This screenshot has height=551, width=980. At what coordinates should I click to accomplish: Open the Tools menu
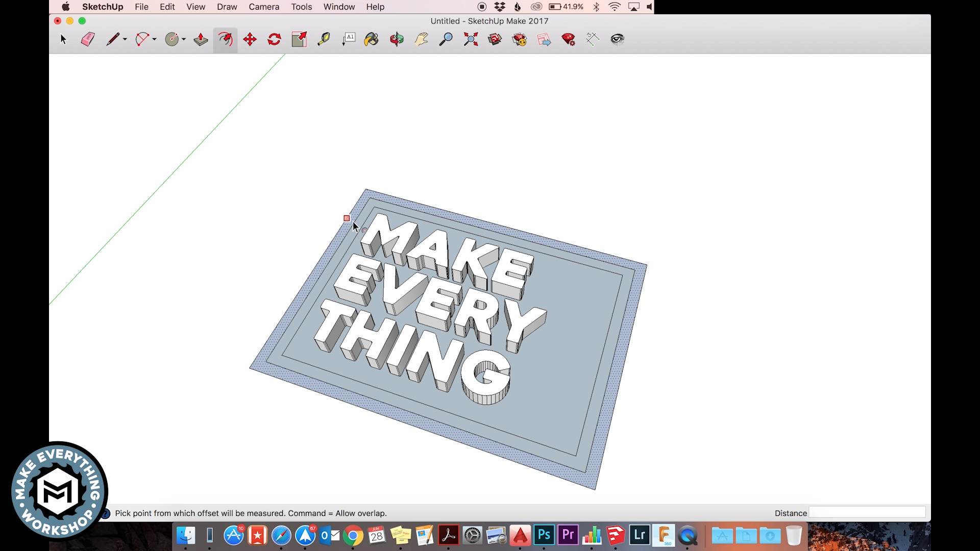301,7
